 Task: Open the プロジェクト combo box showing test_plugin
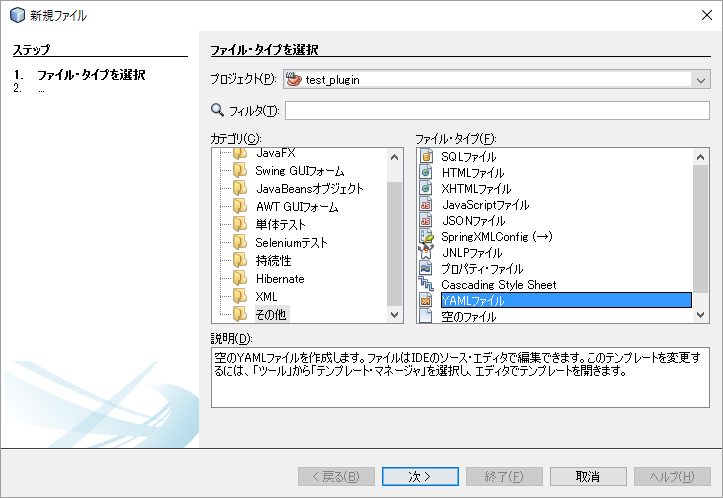click(x=497, y=79)
